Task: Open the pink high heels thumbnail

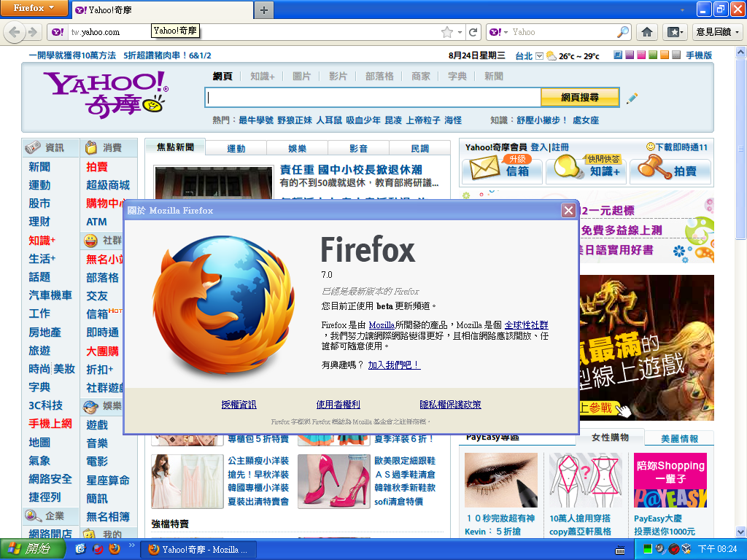Action: pyautogui.click(x=334, y=481)
